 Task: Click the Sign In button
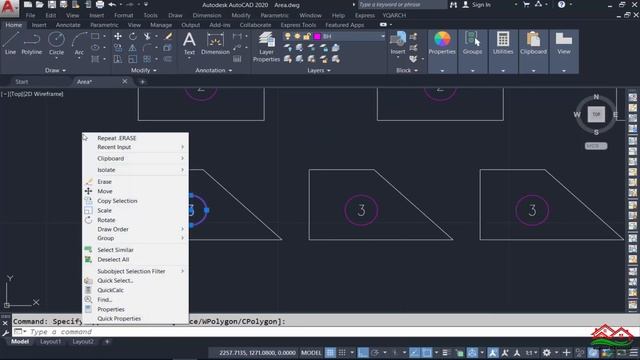pos(477,5)
